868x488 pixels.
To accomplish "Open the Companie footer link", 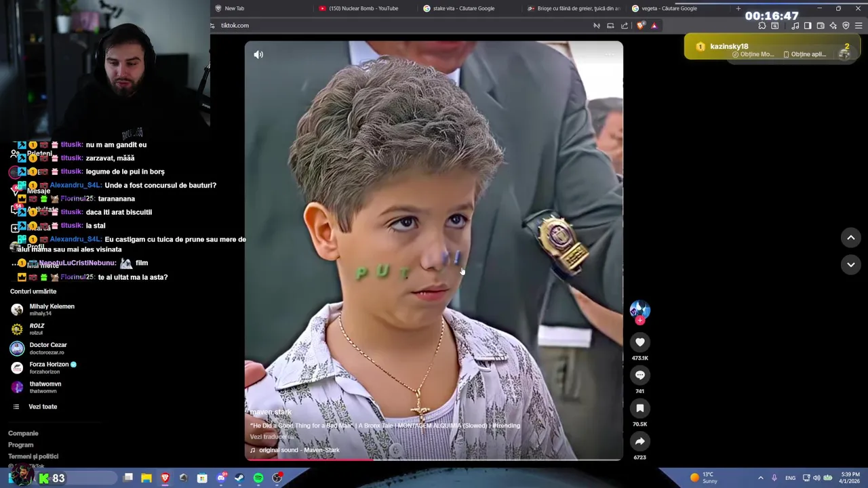I will [23, 433].
